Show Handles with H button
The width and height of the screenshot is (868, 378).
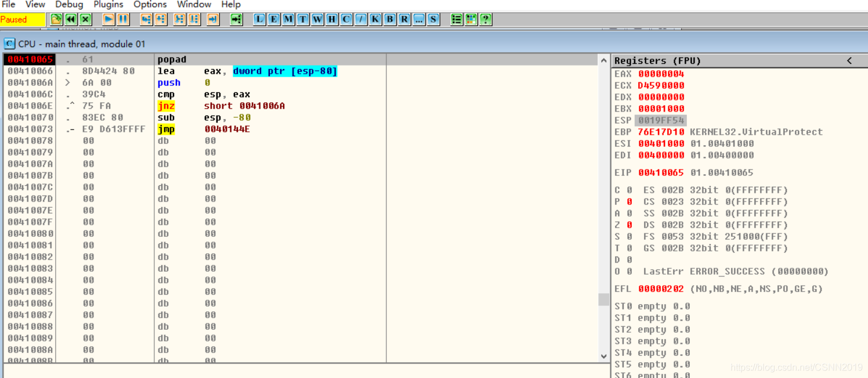coord(332,19)
